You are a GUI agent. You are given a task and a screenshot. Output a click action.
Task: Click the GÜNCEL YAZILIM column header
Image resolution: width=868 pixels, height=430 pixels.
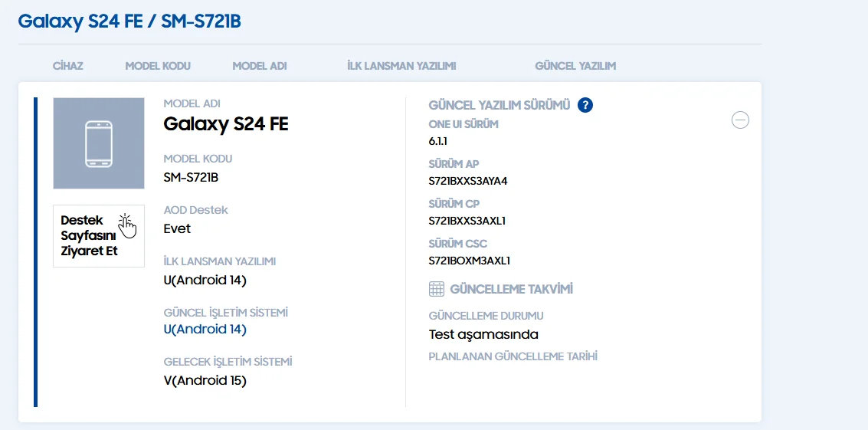[575, 66]
